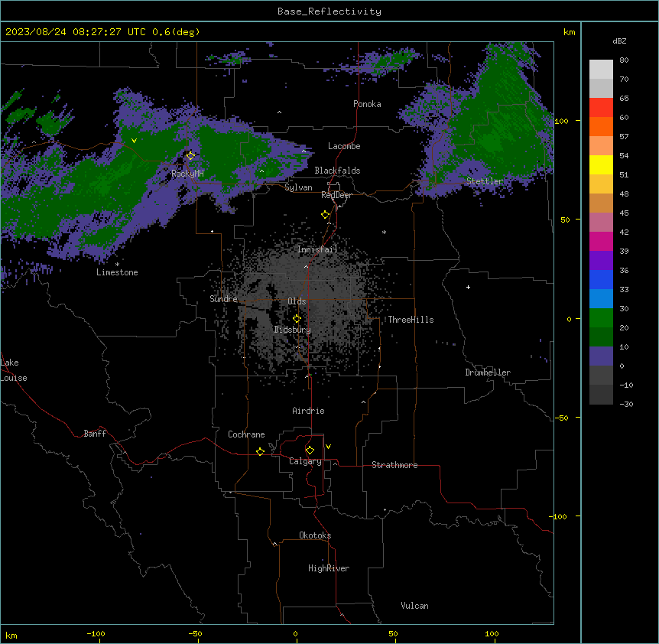Click the asterisk marker northeast of Innisfail
This screenshot has height=644, width=659.
point(384,232)
